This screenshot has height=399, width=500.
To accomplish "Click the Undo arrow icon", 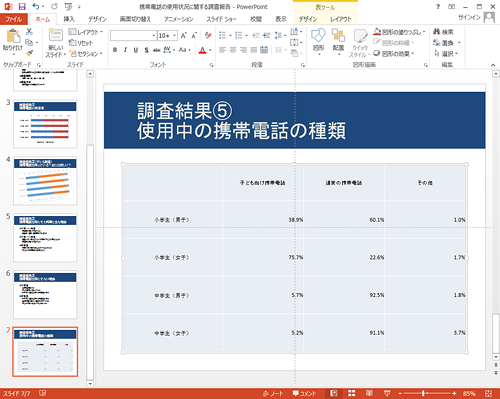I will pyautogui.click(x=36, y=6).
